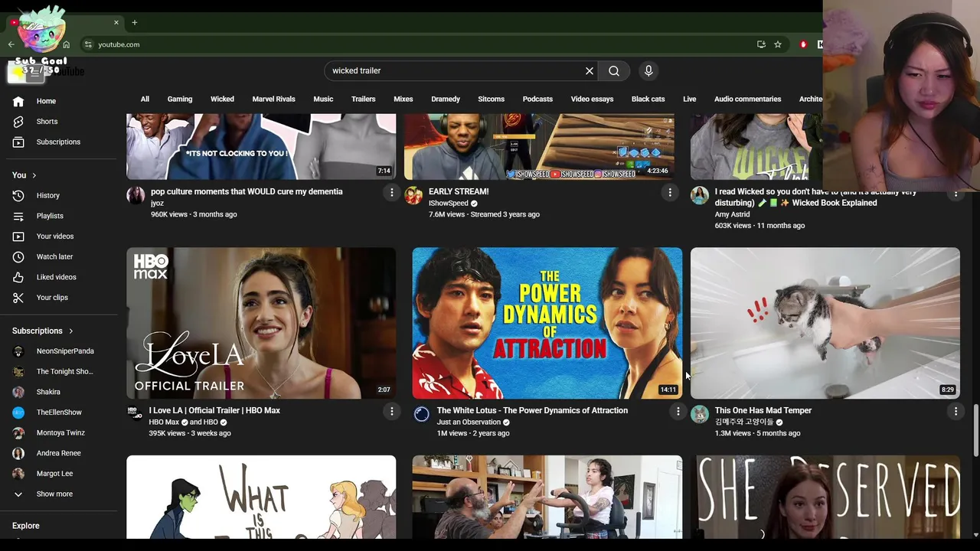Open Home in the sidebar
Screen dimensions: 980x551
click(x=46, y=101)
